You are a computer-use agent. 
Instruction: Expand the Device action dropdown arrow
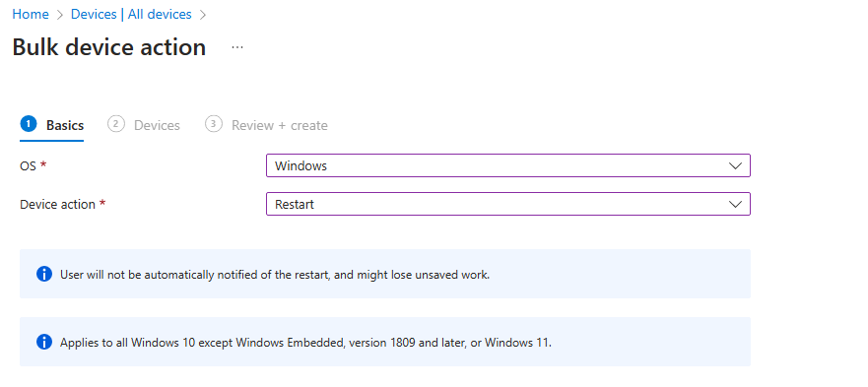click(x=736, y=204)
